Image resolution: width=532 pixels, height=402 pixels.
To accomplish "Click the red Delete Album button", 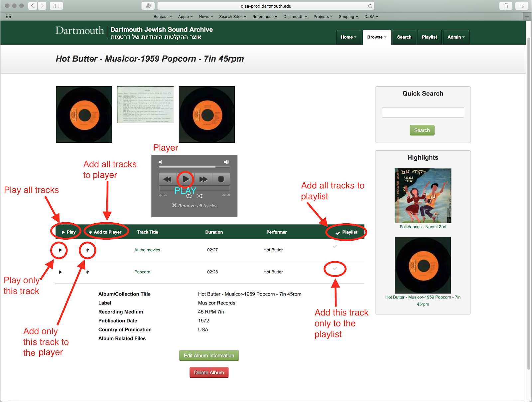I will coord(209,372).
